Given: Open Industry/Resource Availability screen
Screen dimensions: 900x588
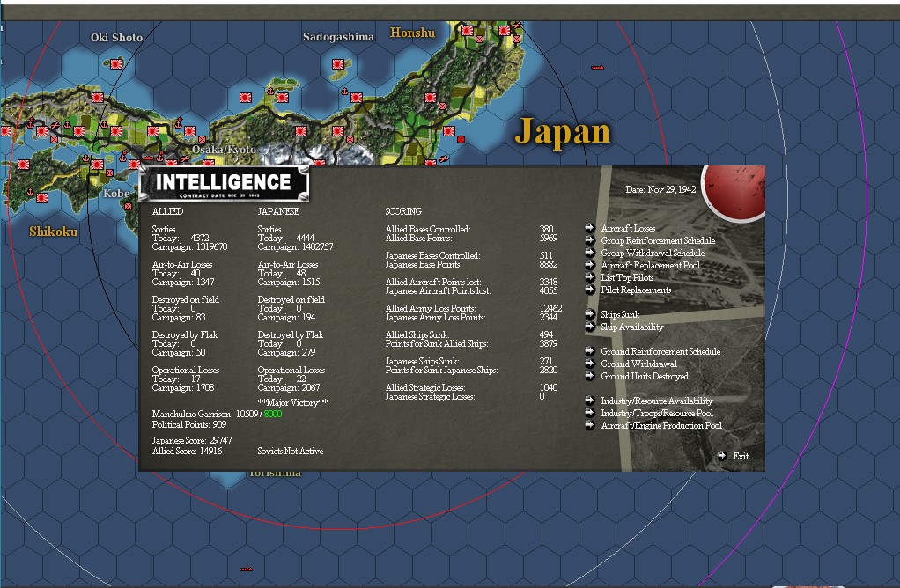Looking at the screenshot, I should click(657, 401).
